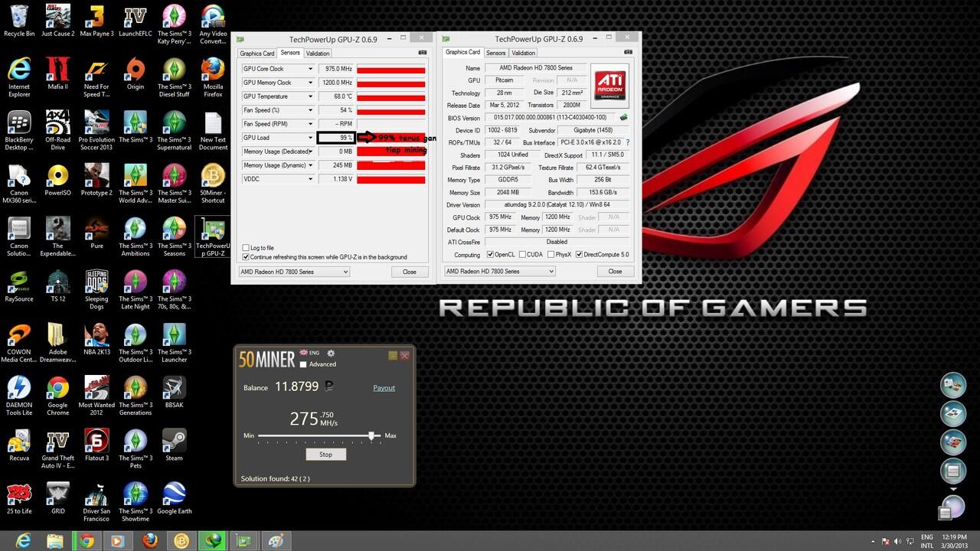Click the camera screenshot icon in GPU-Z Graphics Card window
Screen dimensions: 980x551
click(629, 53)
